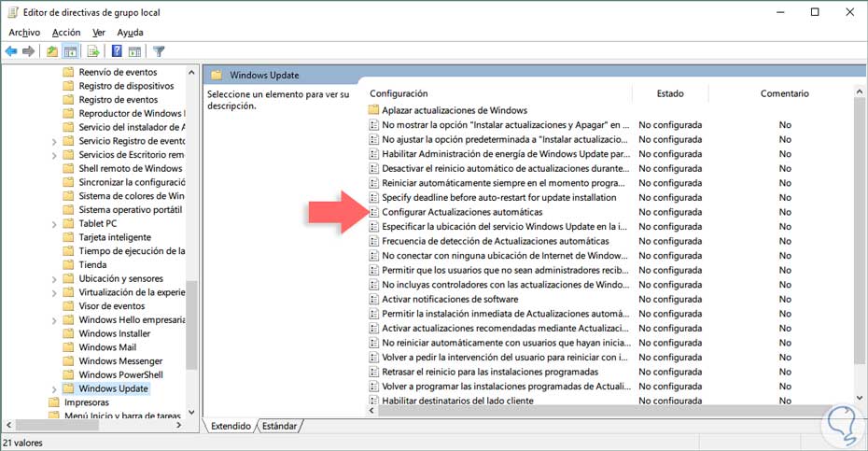868x451 pixels.
Task: Switch to the Estándar tab
Action: tap(280, 426)
